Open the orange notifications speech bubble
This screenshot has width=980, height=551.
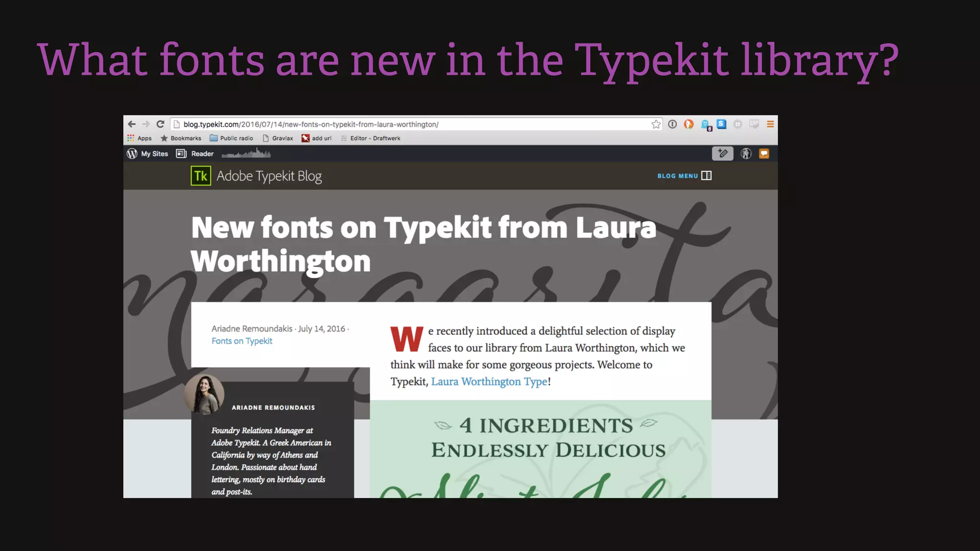[764, 154]
